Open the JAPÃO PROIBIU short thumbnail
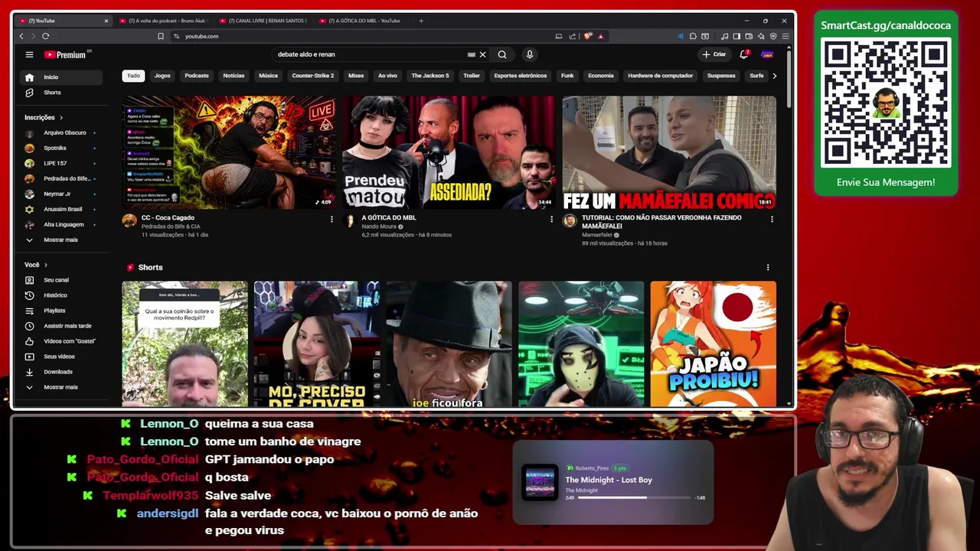The image size is (980, 551). (x=713, y=344)
